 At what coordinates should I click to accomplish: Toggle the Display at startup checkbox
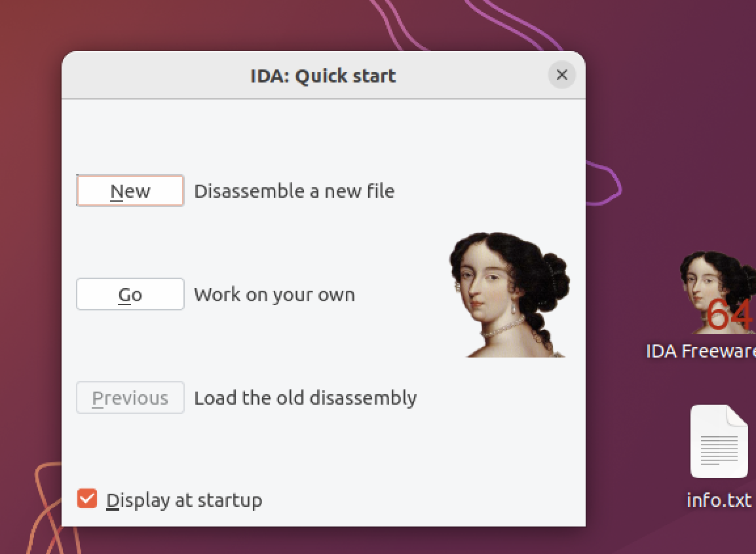87,499
